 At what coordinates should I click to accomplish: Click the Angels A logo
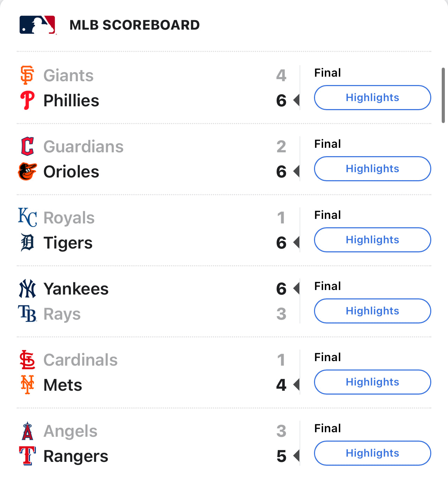pos(27,431)
